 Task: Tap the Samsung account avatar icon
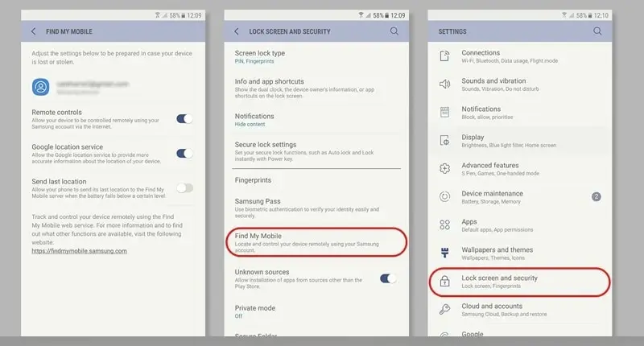tap(41, 87)
